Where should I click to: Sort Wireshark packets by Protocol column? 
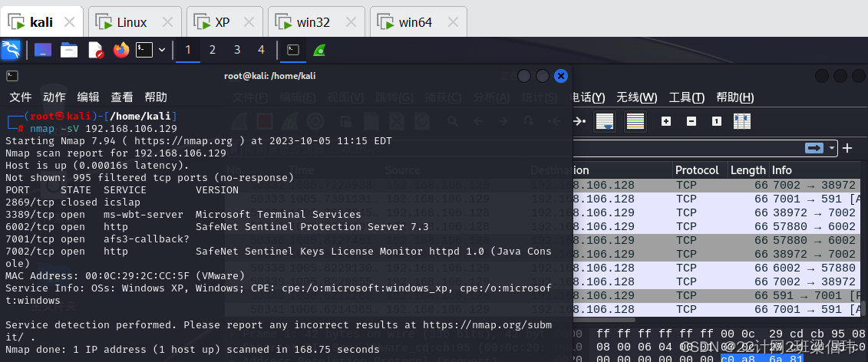point(700,170)
